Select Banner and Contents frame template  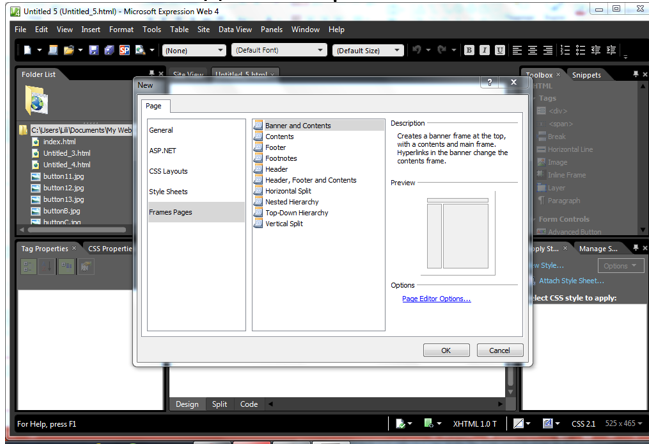coord(318,125)
